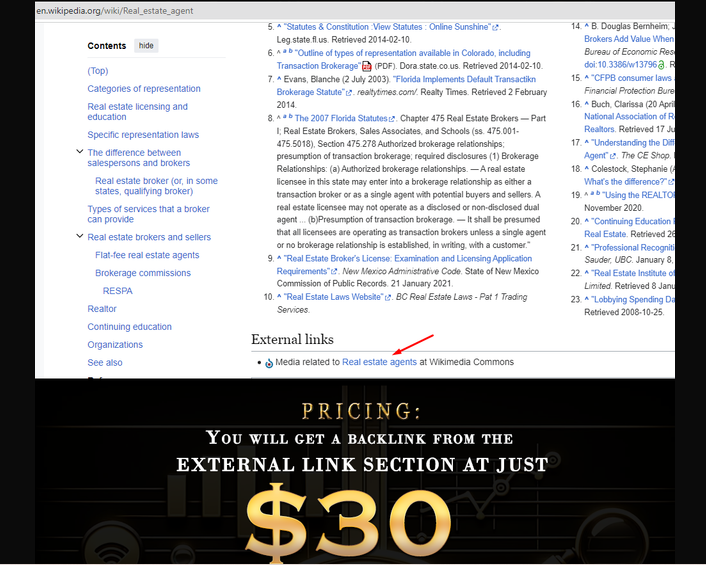Click the External links heading
706x565 pixels.
coord(292,339)
